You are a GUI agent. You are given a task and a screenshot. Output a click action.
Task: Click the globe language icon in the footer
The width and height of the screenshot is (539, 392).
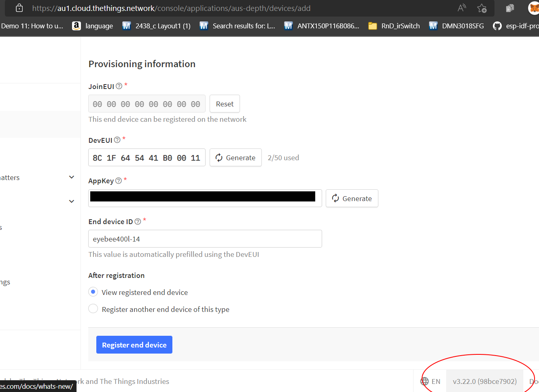424,381
